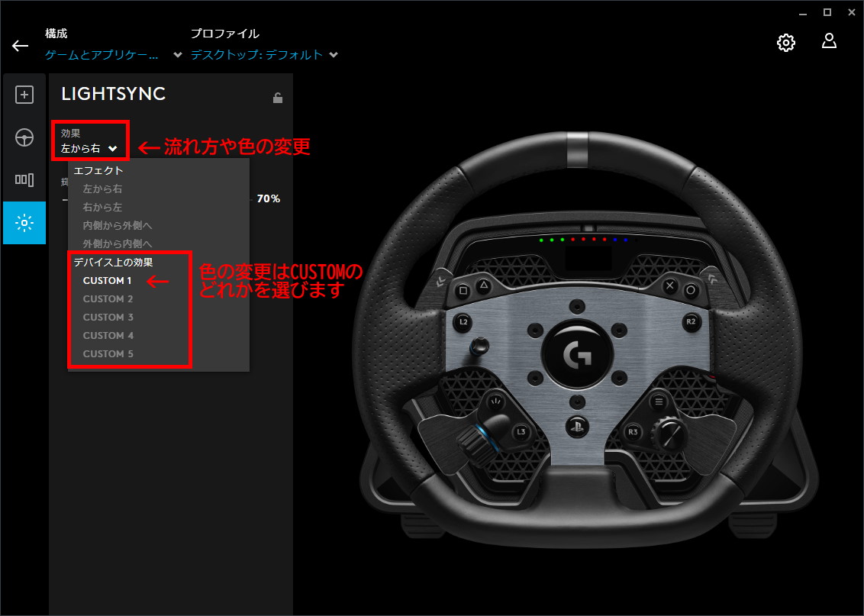Click the 70% brightness value
The width and height of the screenshot is (864, 616).
[x=269, y=198]
